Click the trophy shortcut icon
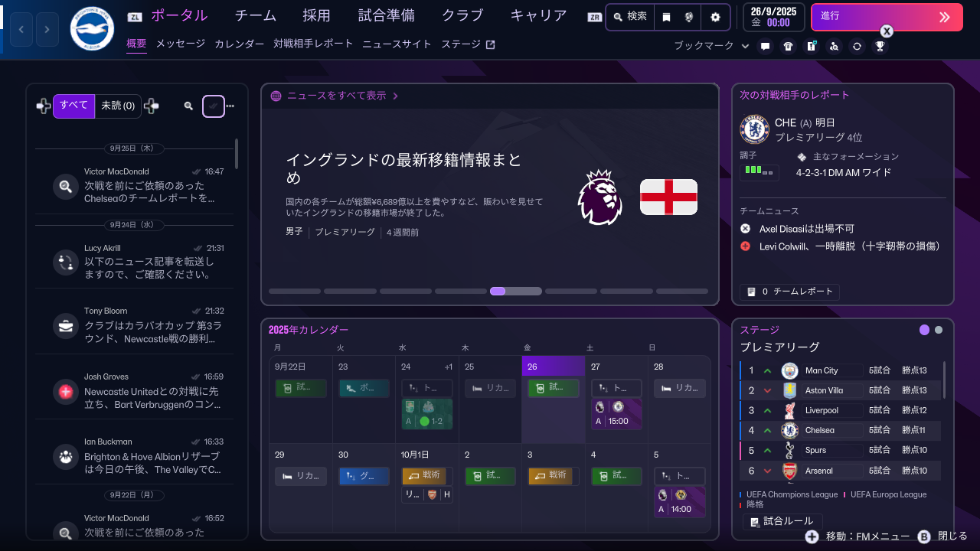980x551 pixels. pos(880,46)
